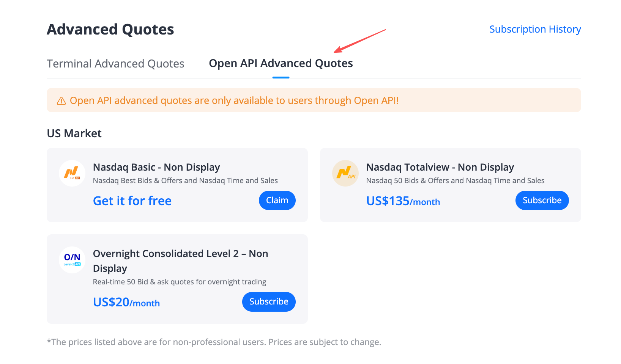Click the Advanced Quotes page heading

(x=110, y=30)
